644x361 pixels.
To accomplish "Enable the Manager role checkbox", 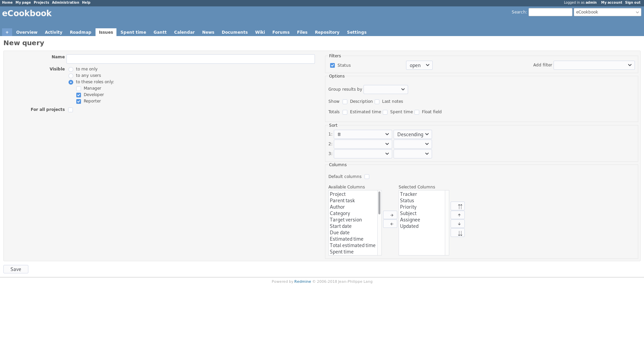I will [x=79, y=89].
